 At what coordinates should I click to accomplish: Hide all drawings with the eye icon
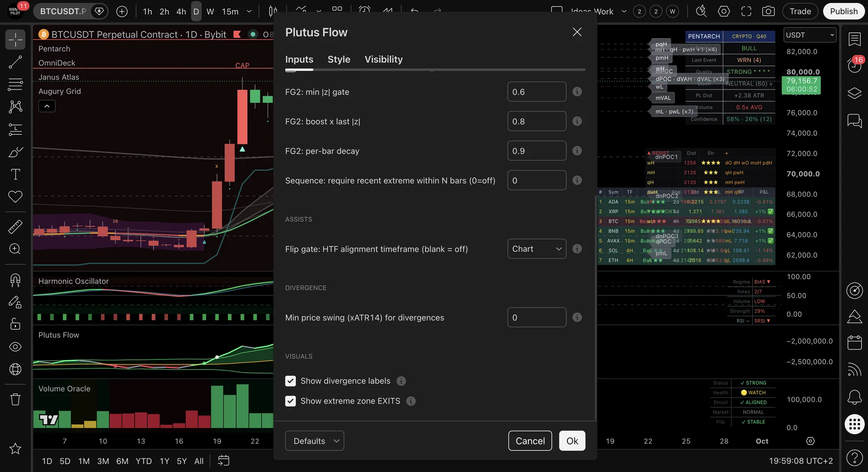pos(15,347)
